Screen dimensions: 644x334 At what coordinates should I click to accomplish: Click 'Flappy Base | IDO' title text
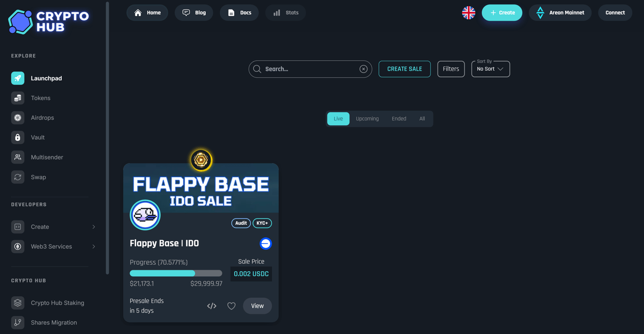164,244
